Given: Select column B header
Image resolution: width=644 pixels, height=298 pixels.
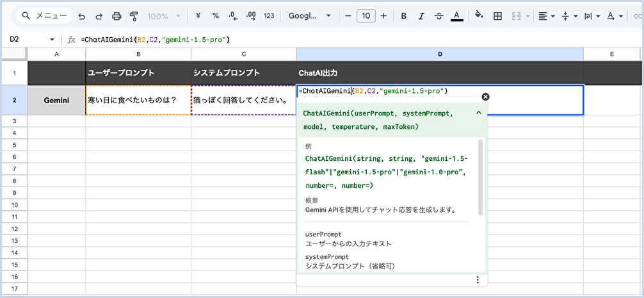Looking at the screenshot, I should [138, 54].
